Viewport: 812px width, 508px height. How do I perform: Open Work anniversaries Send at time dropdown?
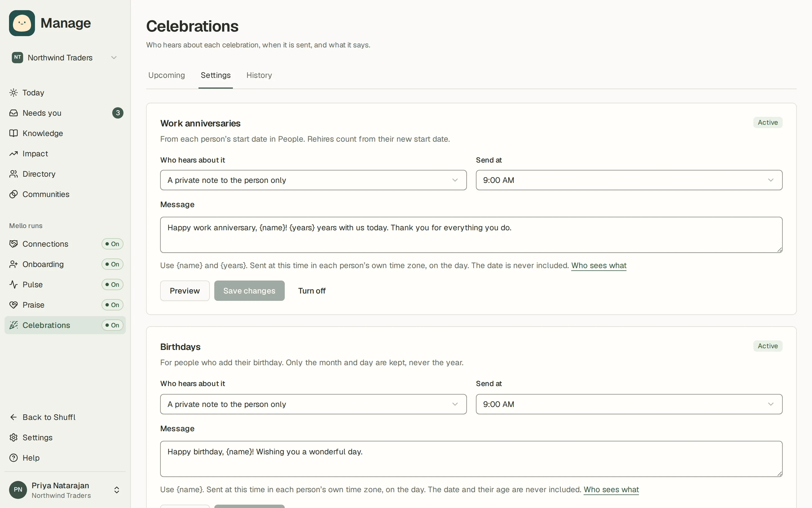coord(629,180)
